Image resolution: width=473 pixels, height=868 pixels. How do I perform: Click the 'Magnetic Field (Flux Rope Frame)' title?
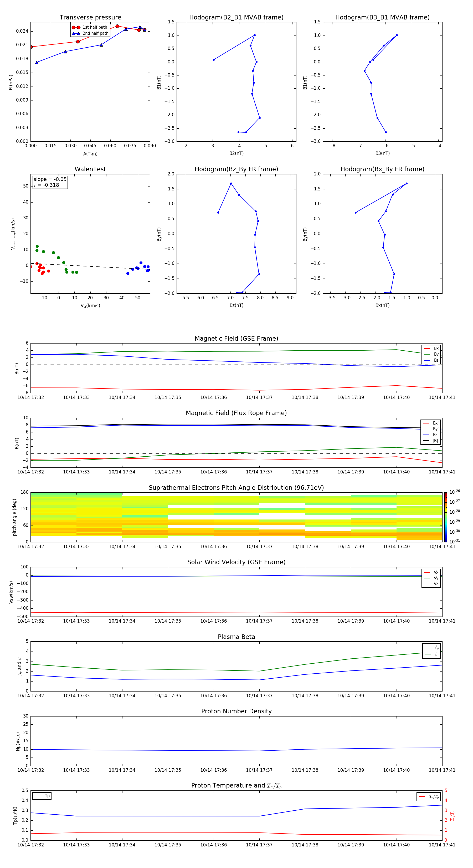click(236, 413)
